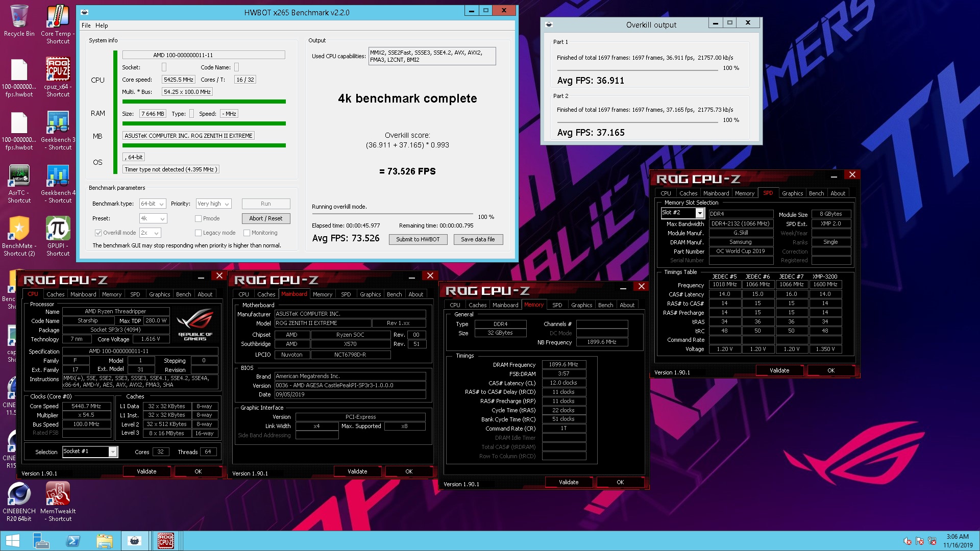980x551 pixels.
Task: Switch to Memory tab in Mainboard window
Action: click(x=323, y=294)
